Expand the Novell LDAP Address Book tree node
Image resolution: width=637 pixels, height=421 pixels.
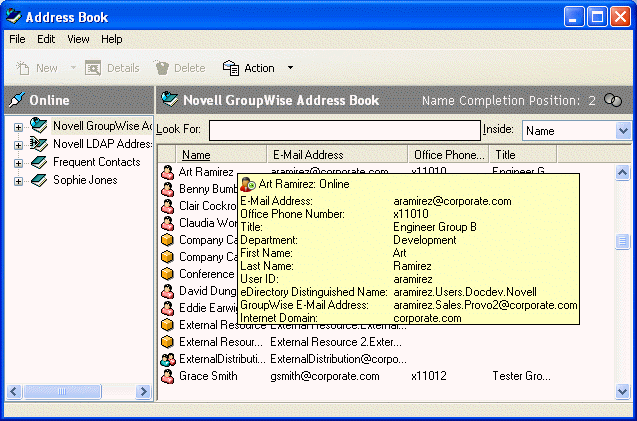click(x=18, y=145)
